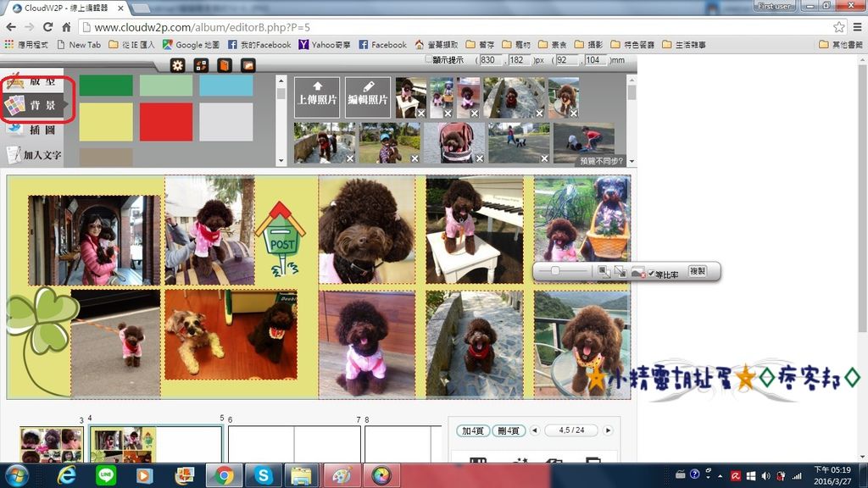Pick the light green background swatch

tap(166, 86)
